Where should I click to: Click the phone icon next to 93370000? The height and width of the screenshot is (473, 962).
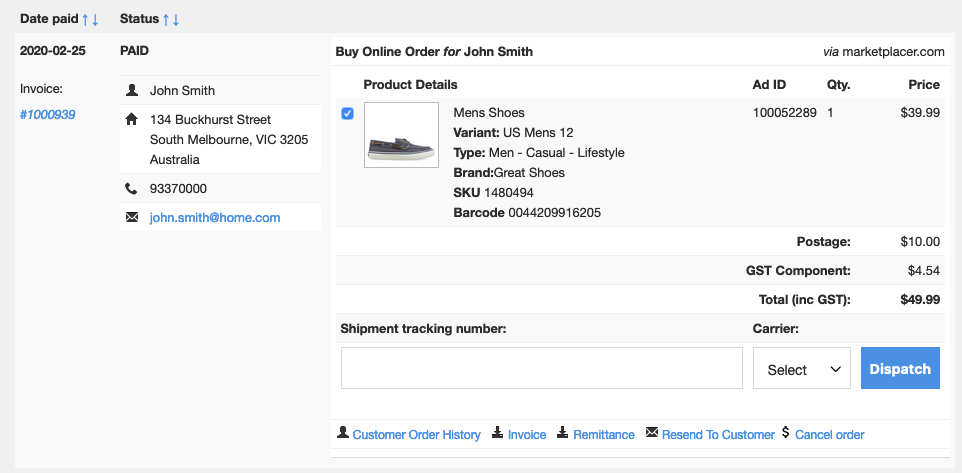[131, 188]
